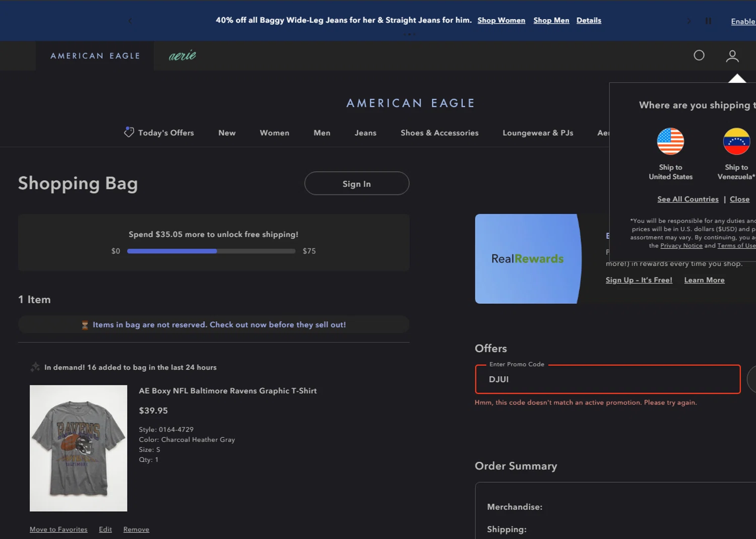Open the account profile icon
756x539 pixels.
point(732,56)
